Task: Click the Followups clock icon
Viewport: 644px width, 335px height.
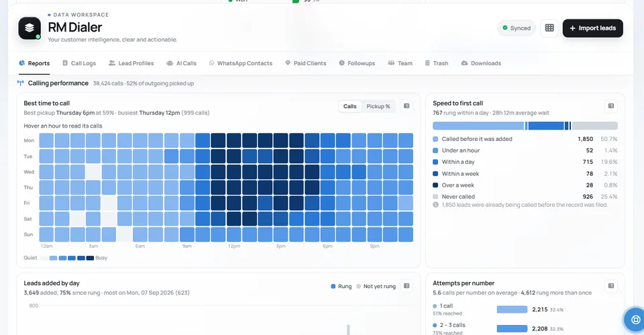Action: (341, 63)
